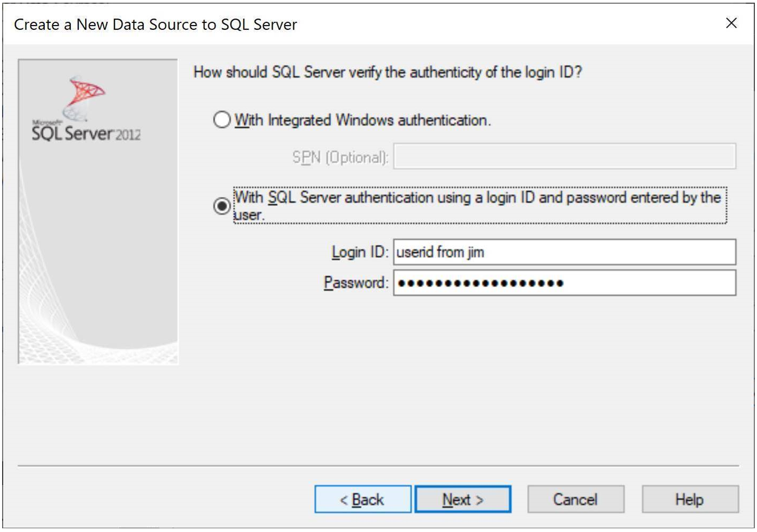Go back with the Back button
The image size is (757, 532).
pos(363,500)
